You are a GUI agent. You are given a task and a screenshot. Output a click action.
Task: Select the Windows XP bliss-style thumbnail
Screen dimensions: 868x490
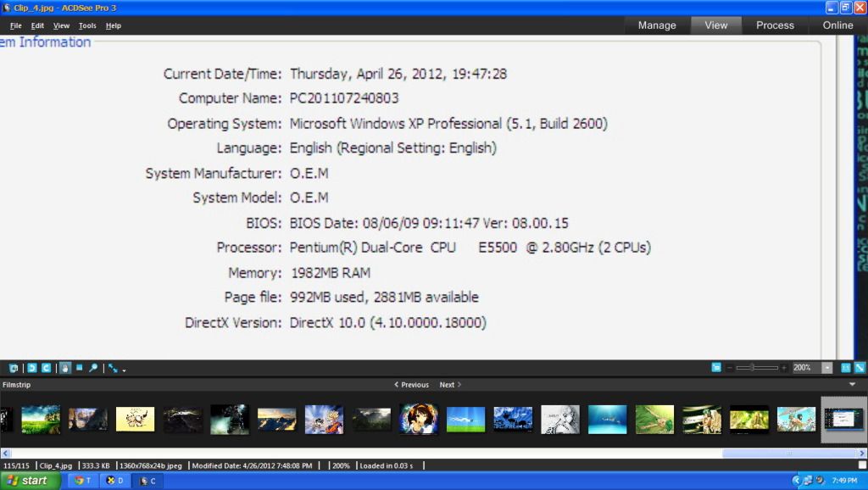pyautogui.click(x=465, y=419)
